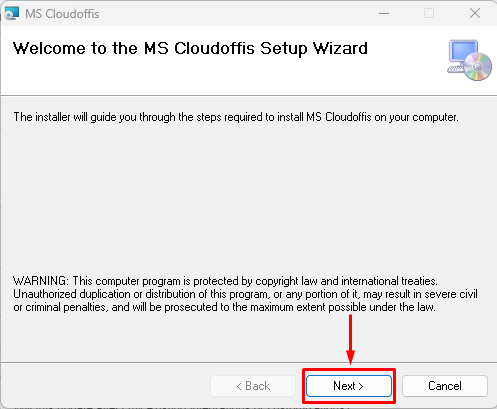
Task: Click the greyed-out Back button
Action: (253, 386)
